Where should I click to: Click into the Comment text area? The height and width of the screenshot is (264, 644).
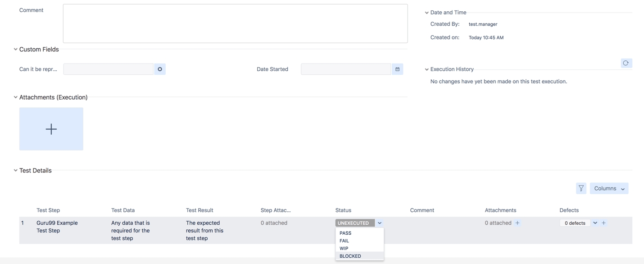coord(235,23)
